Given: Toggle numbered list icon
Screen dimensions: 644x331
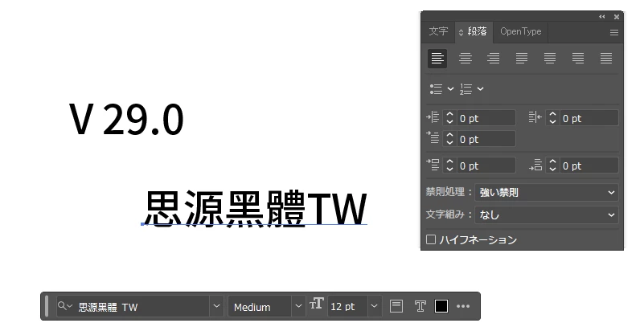Looking at the screenshot, I should pos(466,89).
